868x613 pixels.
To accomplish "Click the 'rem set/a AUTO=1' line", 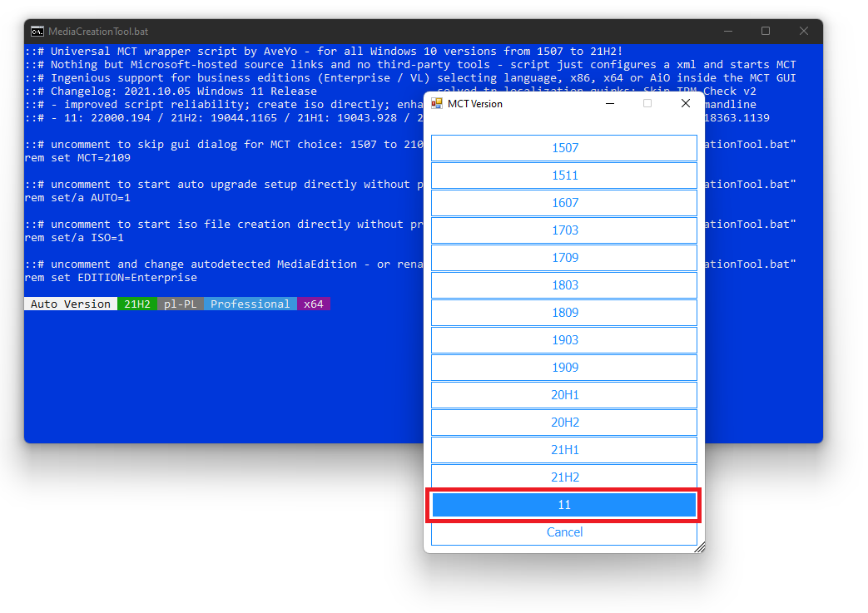I will (78, 198).
